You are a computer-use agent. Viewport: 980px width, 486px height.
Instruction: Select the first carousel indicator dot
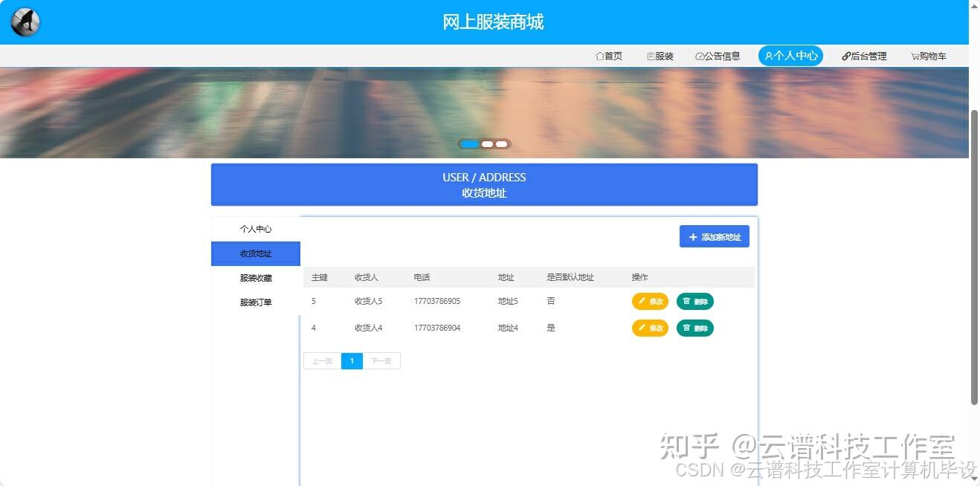tap(470, 144)
